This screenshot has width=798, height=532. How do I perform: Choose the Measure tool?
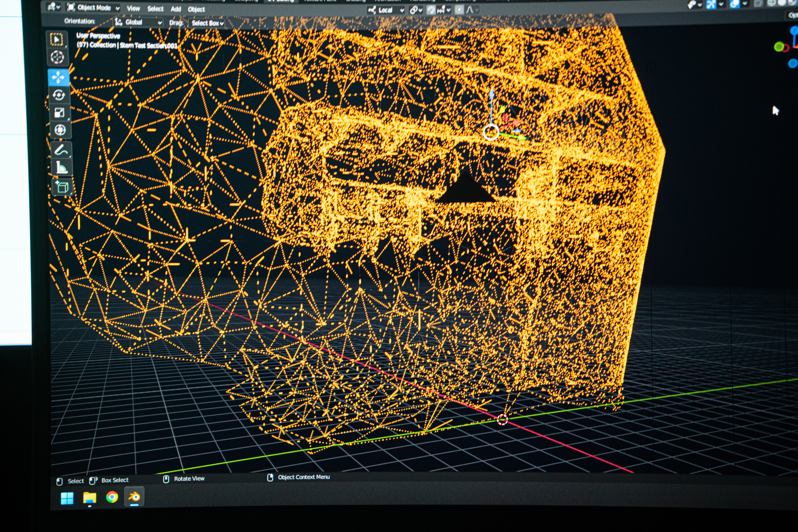click(62, 168)
